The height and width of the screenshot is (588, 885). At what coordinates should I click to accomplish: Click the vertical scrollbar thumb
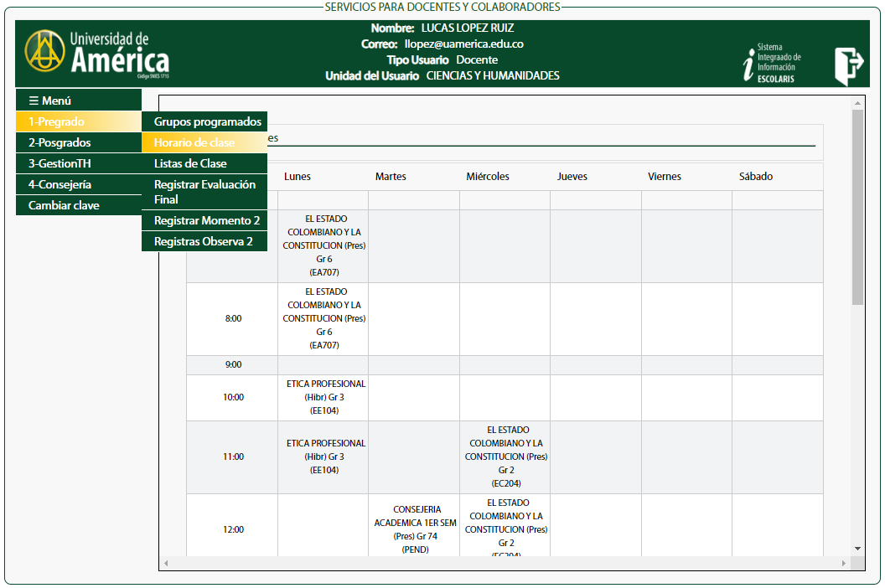coord(858,207)
